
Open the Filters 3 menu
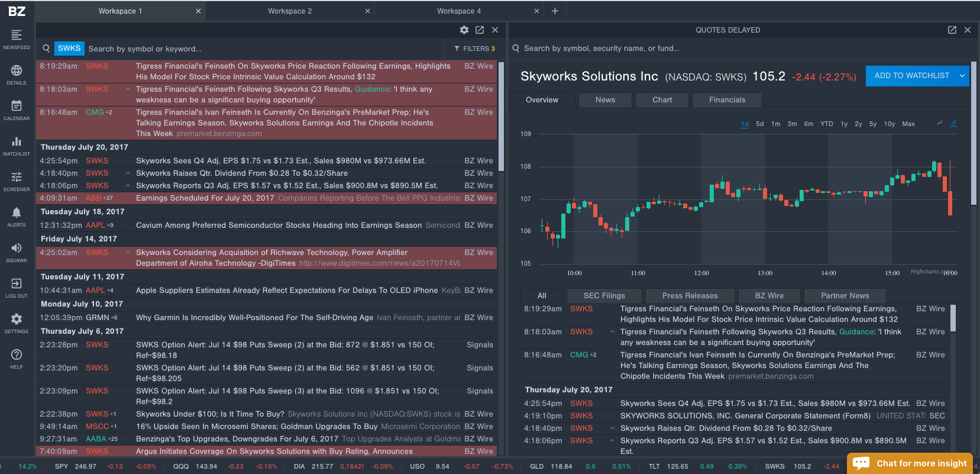pyautogui.click(x=474, y=49)
